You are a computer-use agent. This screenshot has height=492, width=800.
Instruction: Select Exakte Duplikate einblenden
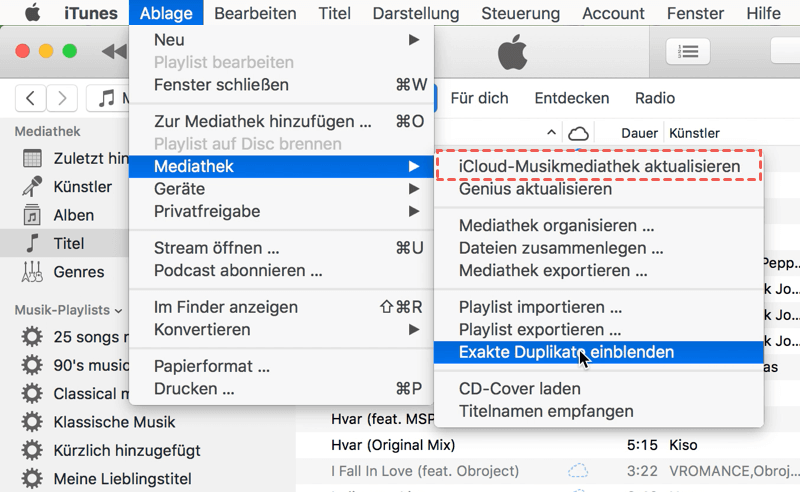coord(566,352)
